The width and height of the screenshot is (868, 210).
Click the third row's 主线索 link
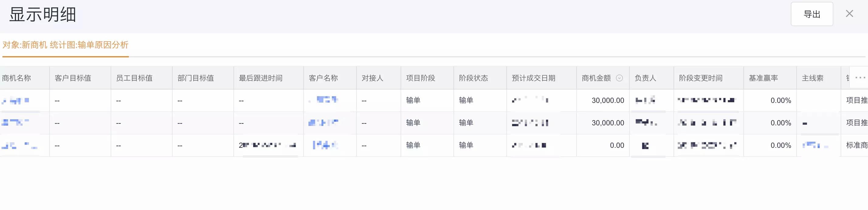coord(815,145)
